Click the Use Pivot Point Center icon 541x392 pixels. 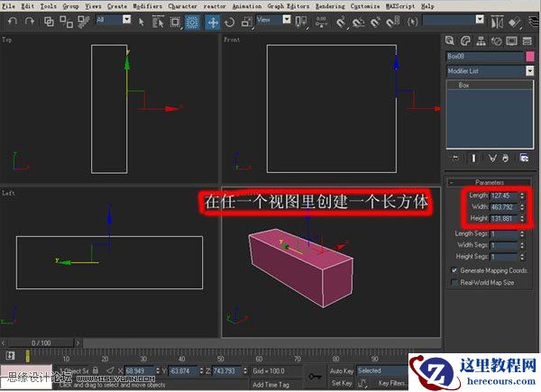[301, 22]
